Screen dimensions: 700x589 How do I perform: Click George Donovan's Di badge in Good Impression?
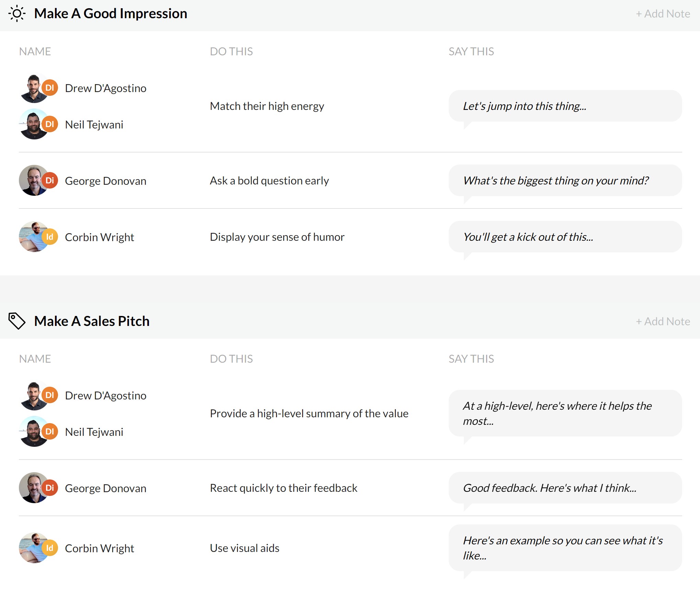[50, 180]
